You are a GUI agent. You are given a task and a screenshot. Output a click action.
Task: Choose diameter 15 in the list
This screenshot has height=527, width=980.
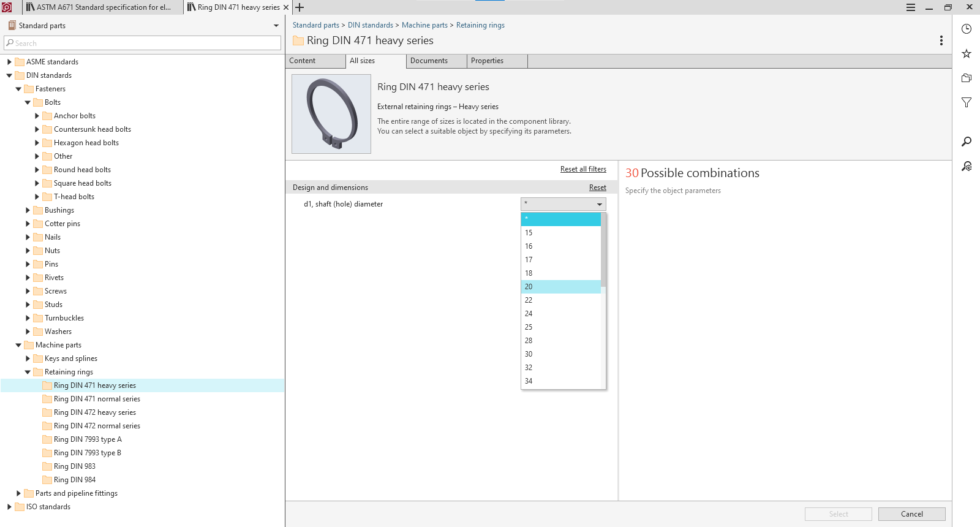pyautogui.click(x=560, y=233)
